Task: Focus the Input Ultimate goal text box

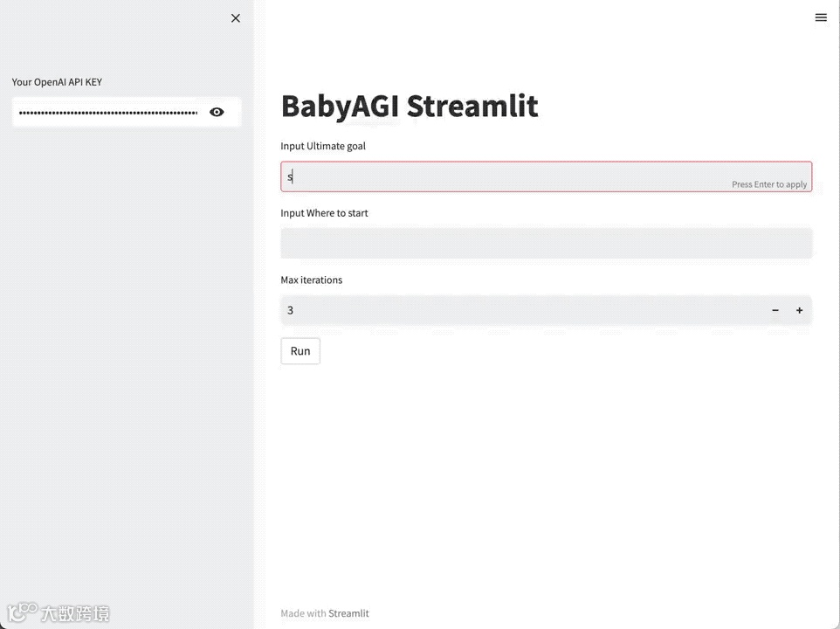Action: pyautogui.click(x=506, y=176)
